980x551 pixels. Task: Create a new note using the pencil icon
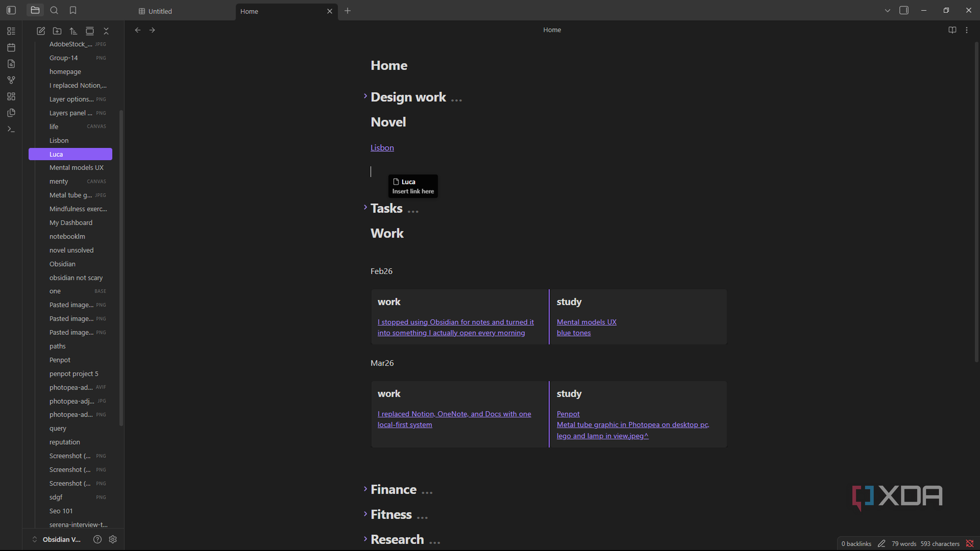(40, 31)
